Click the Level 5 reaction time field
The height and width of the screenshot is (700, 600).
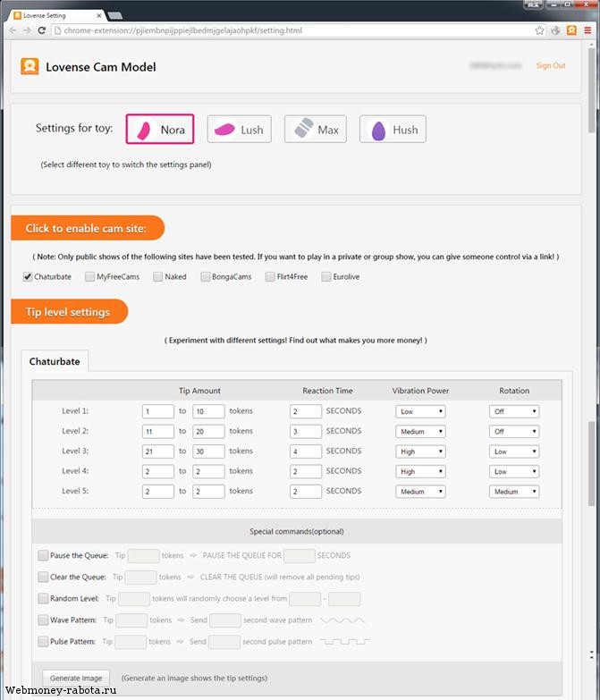(305, 492)
